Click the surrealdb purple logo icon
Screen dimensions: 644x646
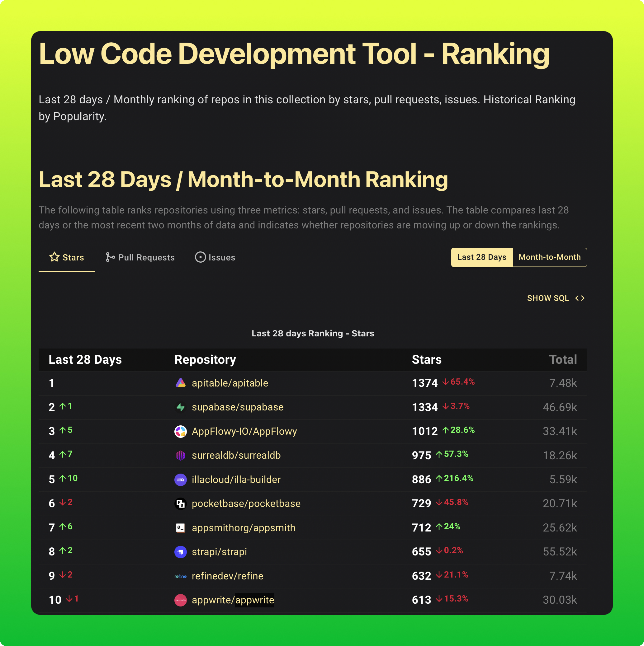point(180,456)
